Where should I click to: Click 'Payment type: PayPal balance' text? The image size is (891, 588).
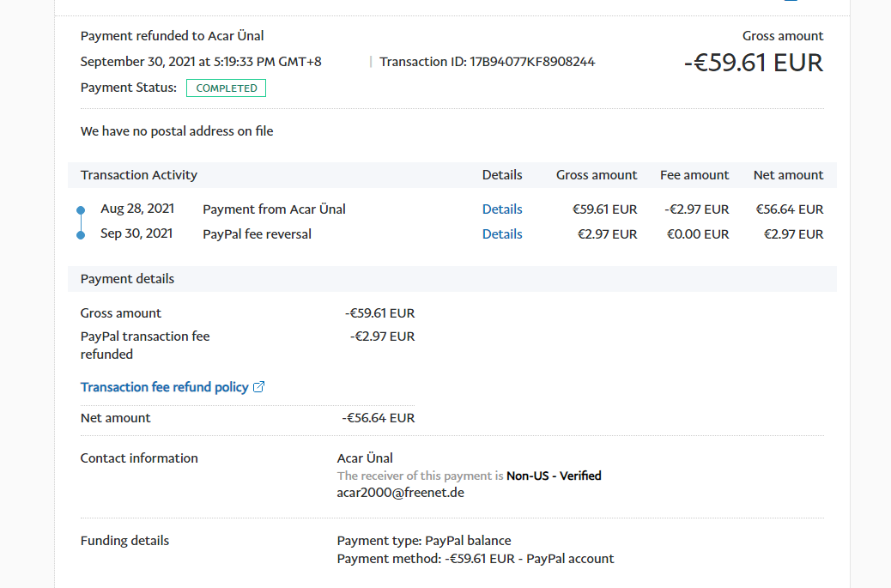coord(424,541)
